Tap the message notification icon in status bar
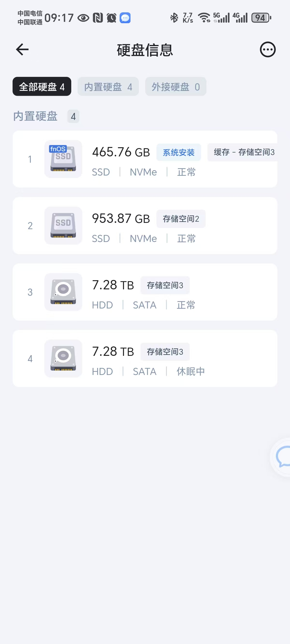 click(x=125, y=18)
